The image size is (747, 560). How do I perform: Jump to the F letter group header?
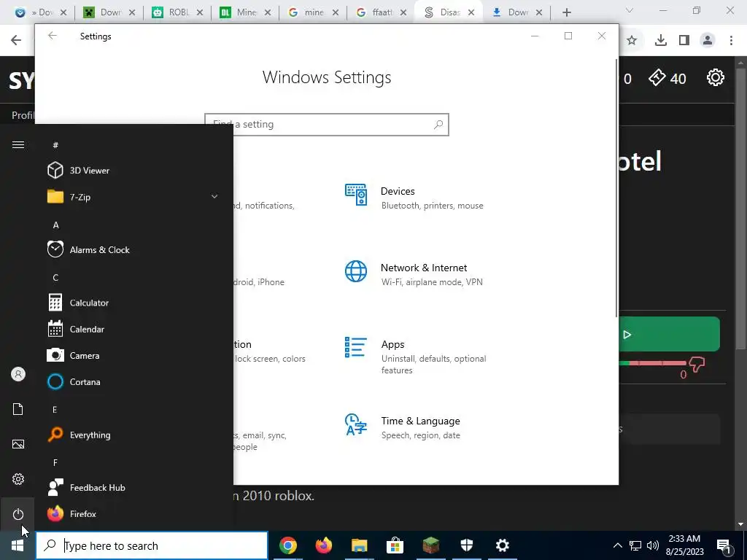click(55, 462)
